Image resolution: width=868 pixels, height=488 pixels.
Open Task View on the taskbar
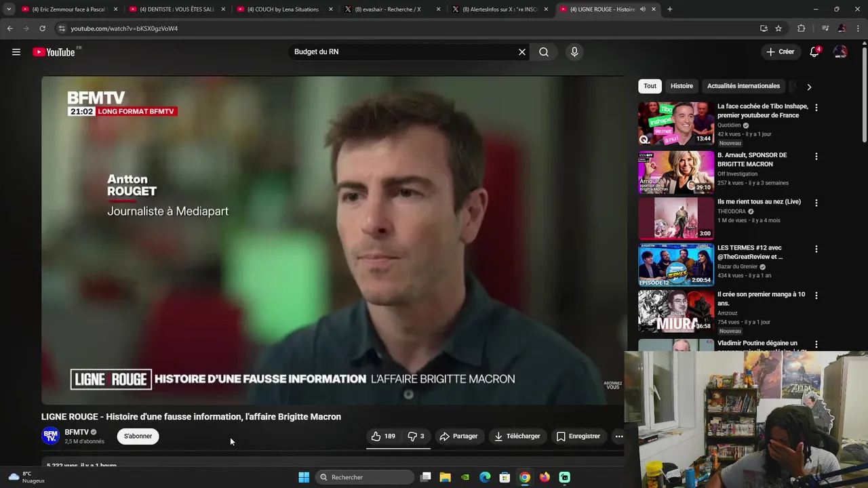[426, 477]
